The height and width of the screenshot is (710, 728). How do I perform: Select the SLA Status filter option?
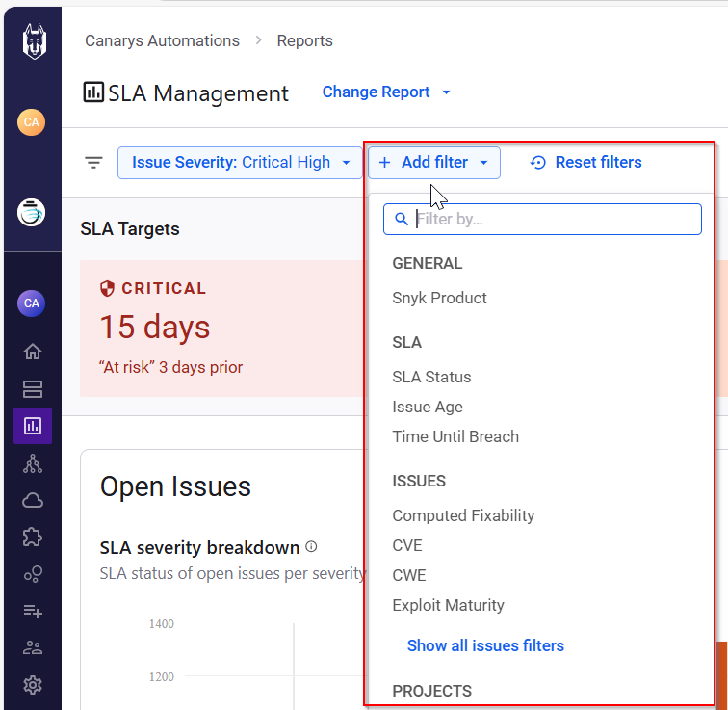431,377
